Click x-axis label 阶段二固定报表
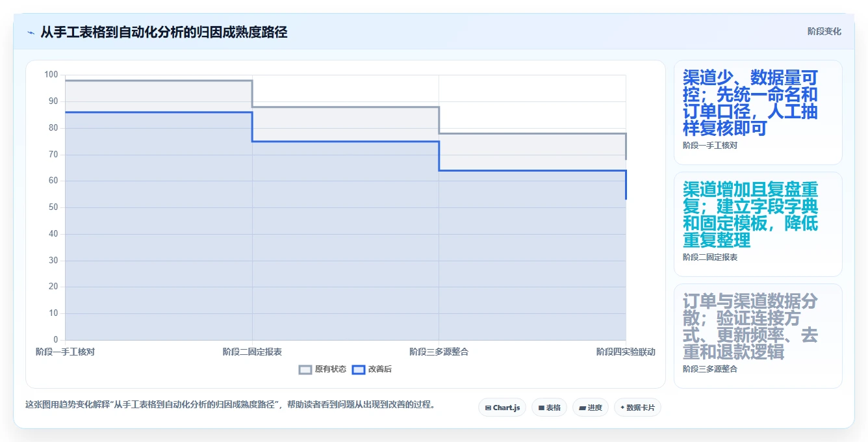The image size is (868, 442). click(252, 352)
